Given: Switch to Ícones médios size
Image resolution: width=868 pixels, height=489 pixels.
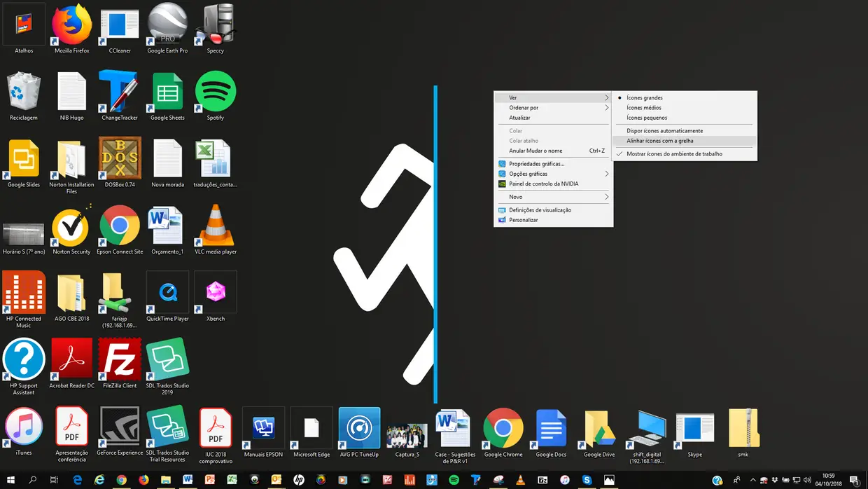Looking at the screenshot, I should click(684, 108).
